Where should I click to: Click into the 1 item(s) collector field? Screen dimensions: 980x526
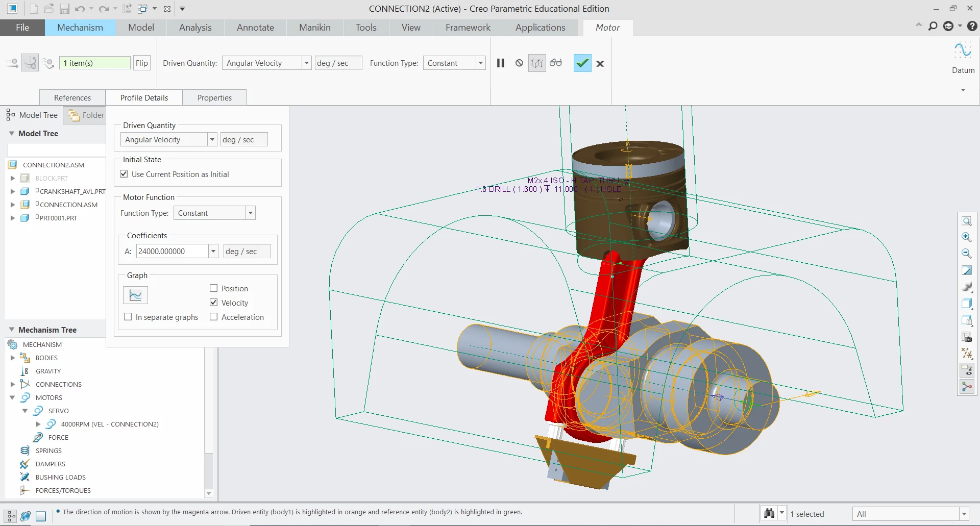coord(95,63)
